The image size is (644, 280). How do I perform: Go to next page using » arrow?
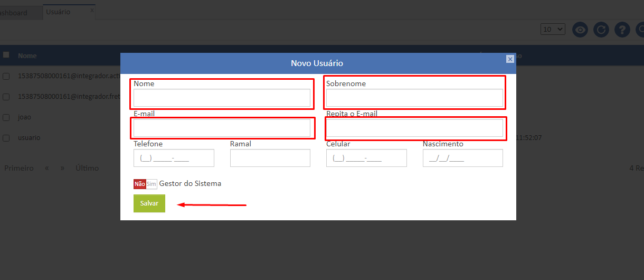click(62, 168)
